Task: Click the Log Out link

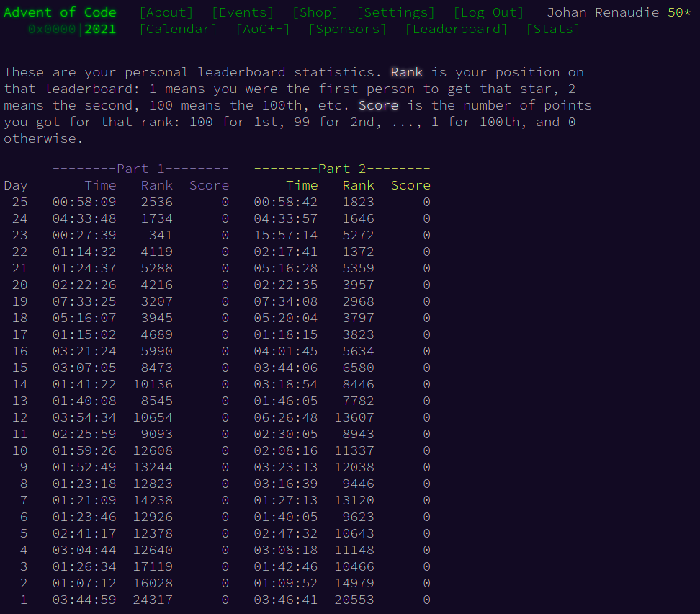Action: point(488,12)
